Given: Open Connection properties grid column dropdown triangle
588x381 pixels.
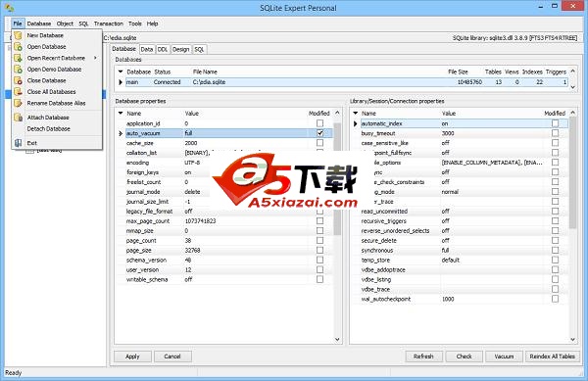Looking at the screenshot, I should pyautogui.click(x=356, y=113).
